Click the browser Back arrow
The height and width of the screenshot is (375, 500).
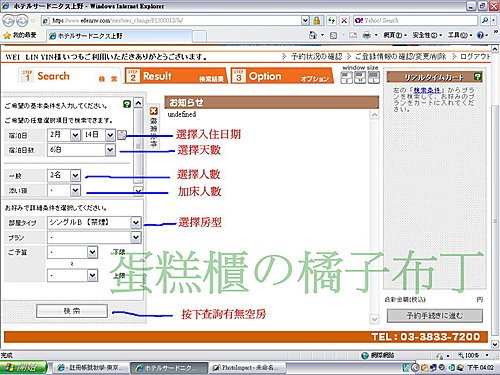[9, 21]
